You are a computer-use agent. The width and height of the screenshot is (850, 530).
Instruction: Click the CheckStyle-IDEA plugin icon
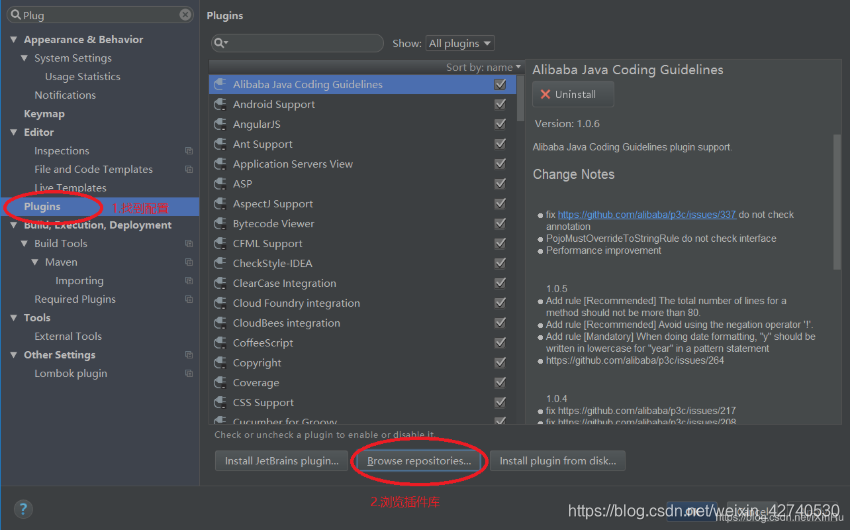click(x=220, y=263)
